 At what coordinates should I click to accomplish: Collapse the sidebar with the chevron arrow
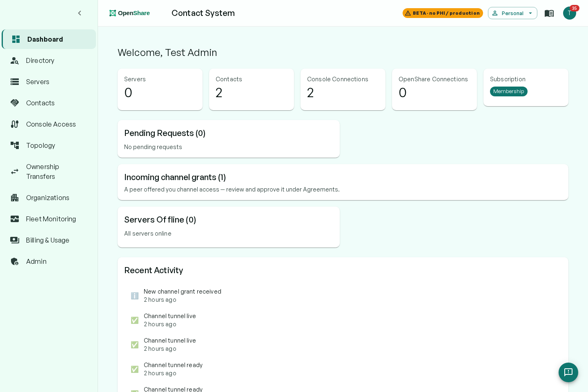point(80,13)
